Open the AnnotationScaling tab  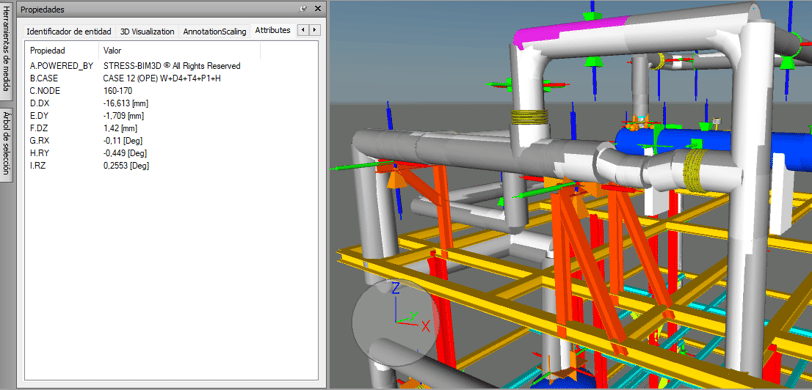tap(214, 31)
